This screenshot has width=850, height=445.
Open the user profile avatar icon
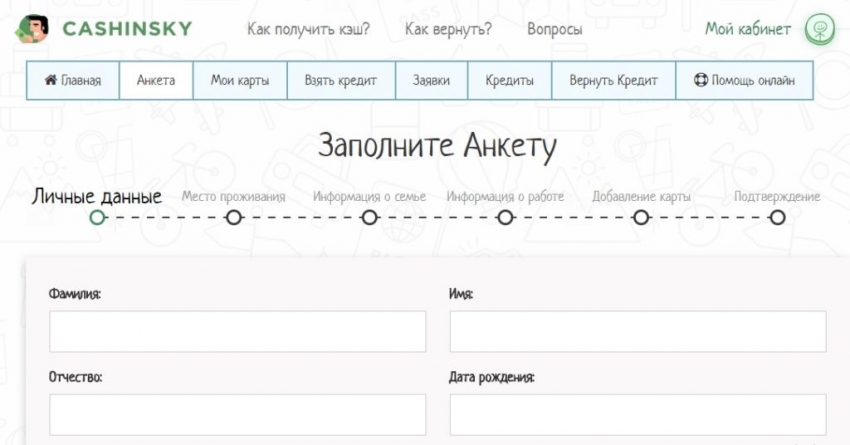pyautogui.click(x=819, y=29)
